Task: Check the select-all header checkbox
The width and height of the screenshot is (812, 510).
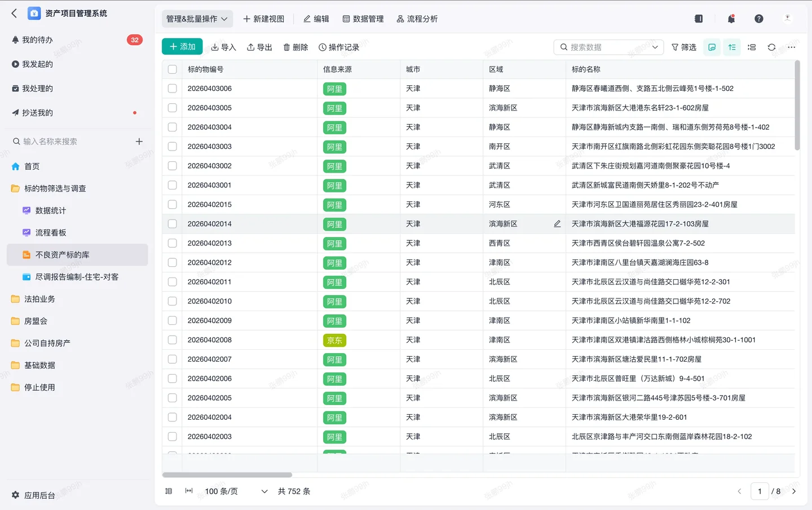Action: pos(173,69)
